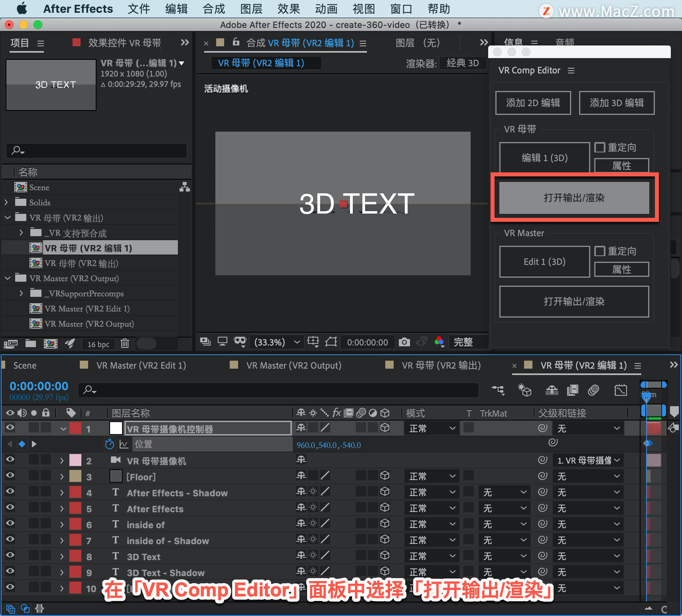Click 16 bpc color depth setting
The width and height of the screenshot is (682, 616).
(x=98, y=344)
